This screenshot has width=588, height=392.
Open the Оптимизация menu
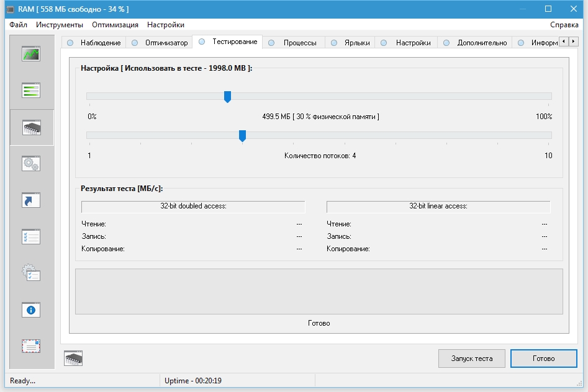pyautogui.click(x=115, y=25)
